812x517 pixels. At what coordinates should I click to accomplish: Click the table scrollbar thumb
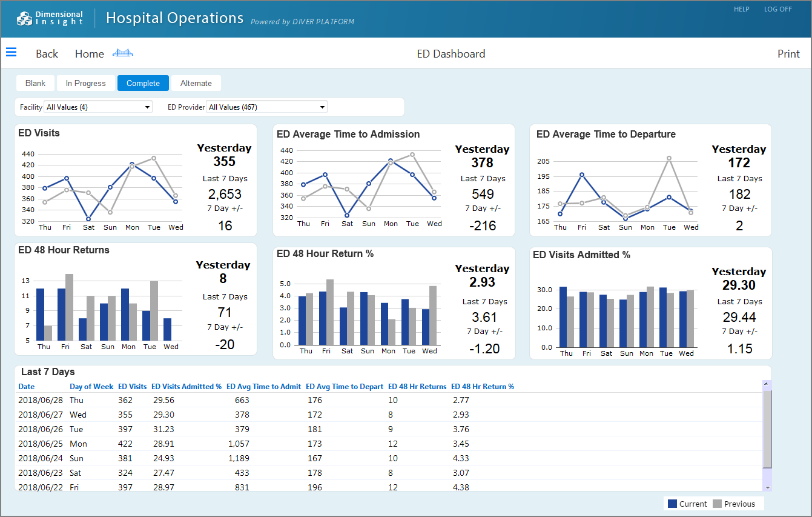point(767,430)
